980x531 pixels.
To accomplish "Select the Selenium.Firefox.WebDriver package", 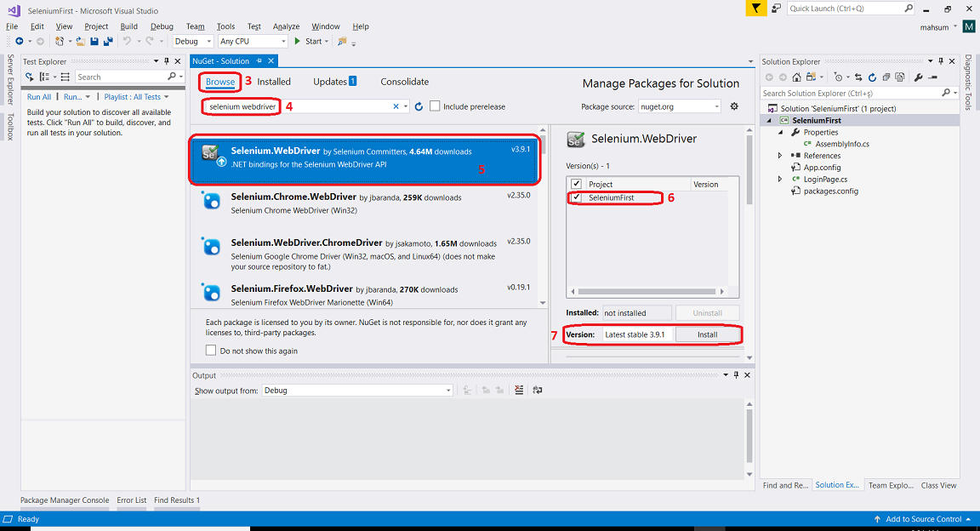I will [364, 294].
